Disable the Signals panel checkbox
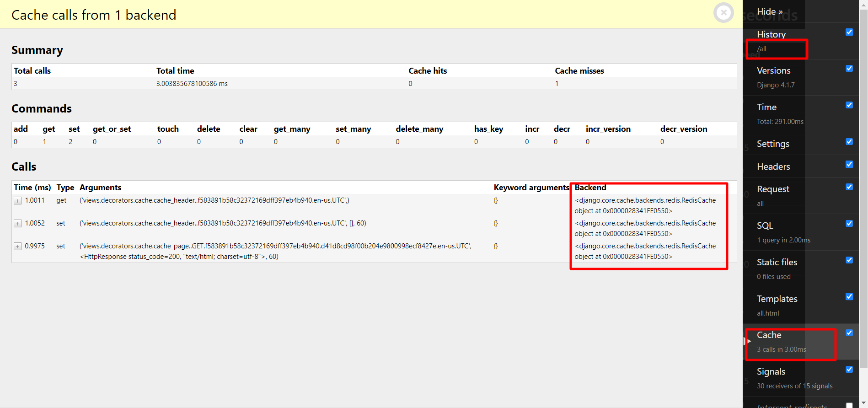This screenshot has height=408, width=868. point(849,370)
